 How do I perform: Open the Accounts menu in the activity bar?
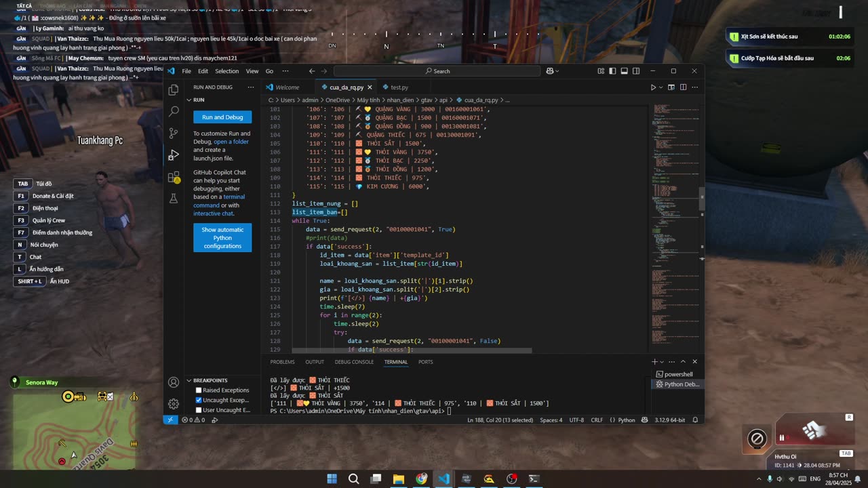[174, 382]
